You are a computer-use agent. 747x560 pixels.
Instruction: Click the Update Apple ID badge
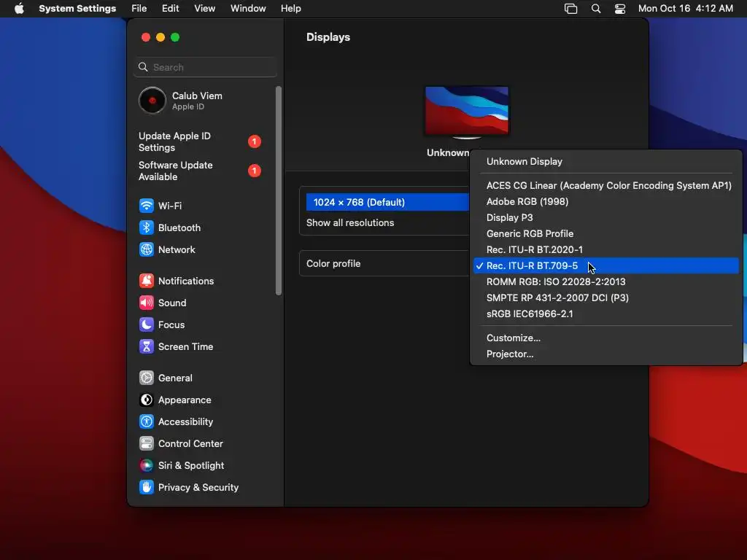(x=255, y=141)
